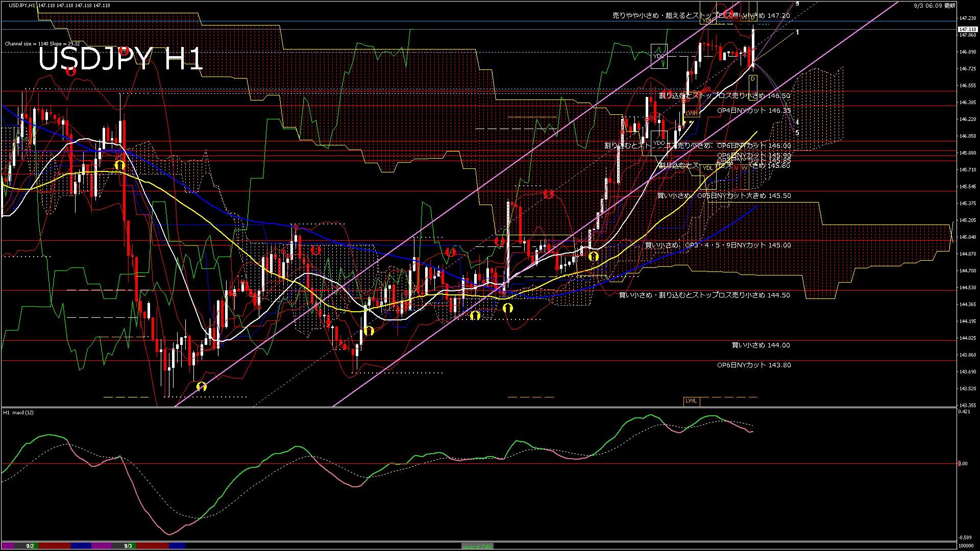Select the H1 macd (12) indicator label
This screenshot has width=980, height=551.
pos(18,412)
